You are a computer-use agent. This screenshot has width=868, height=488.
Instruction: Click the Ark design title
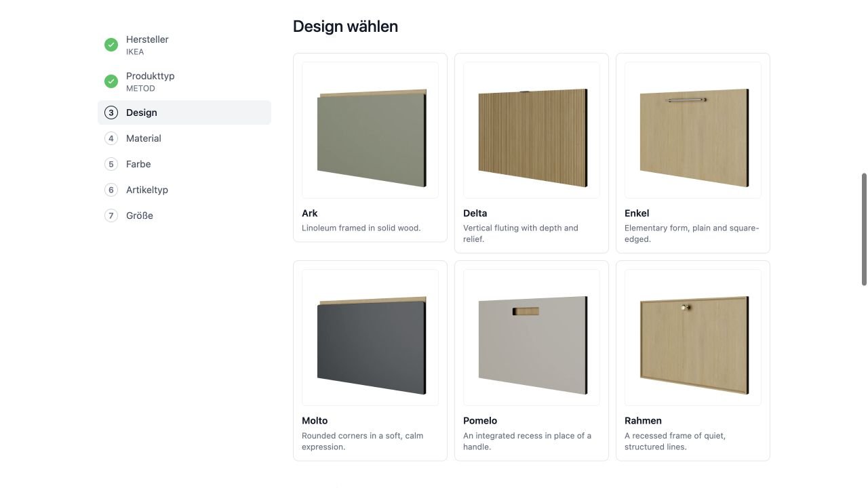tap(310, 213)
